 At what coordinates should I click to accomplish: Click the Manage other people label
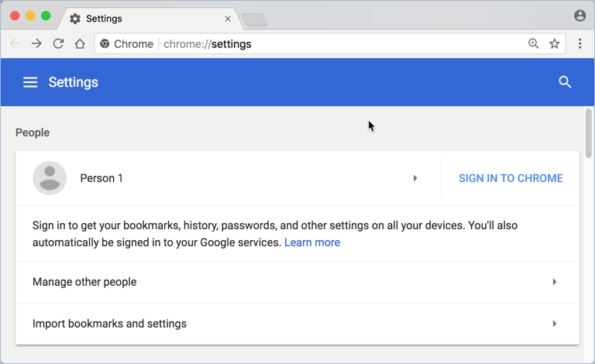[84, 282]
